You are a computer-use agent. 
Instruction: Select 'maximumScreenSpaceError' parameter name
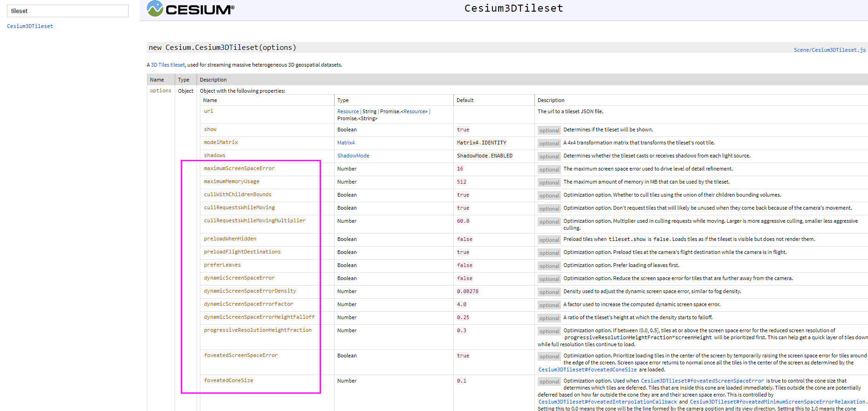[239, 168]
